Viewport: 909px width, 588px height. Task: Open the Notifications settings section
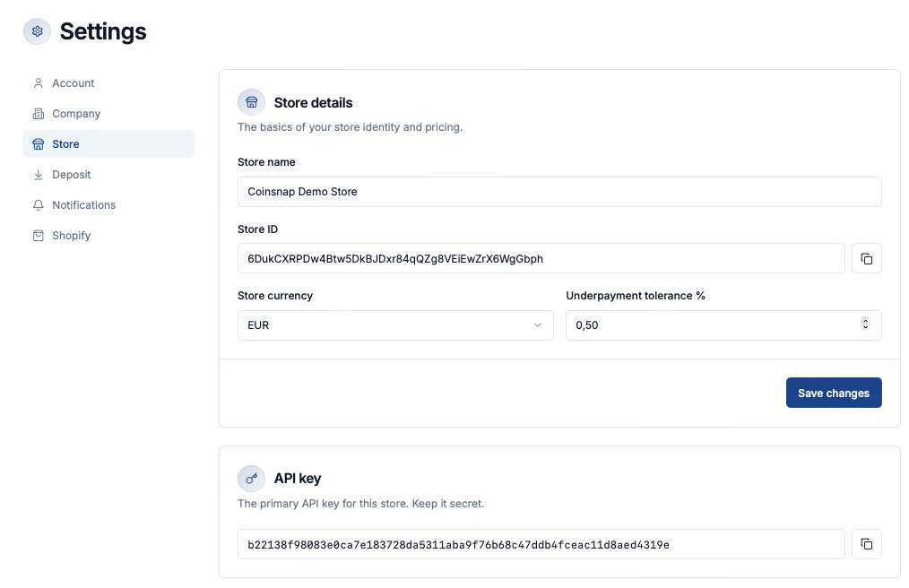click(109, 205)
